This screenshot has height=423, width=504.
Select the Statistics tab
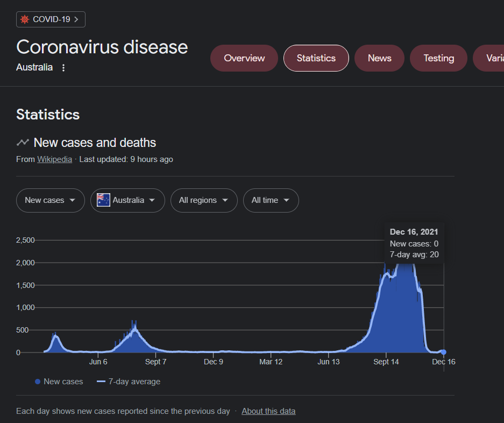coord(316,58)
